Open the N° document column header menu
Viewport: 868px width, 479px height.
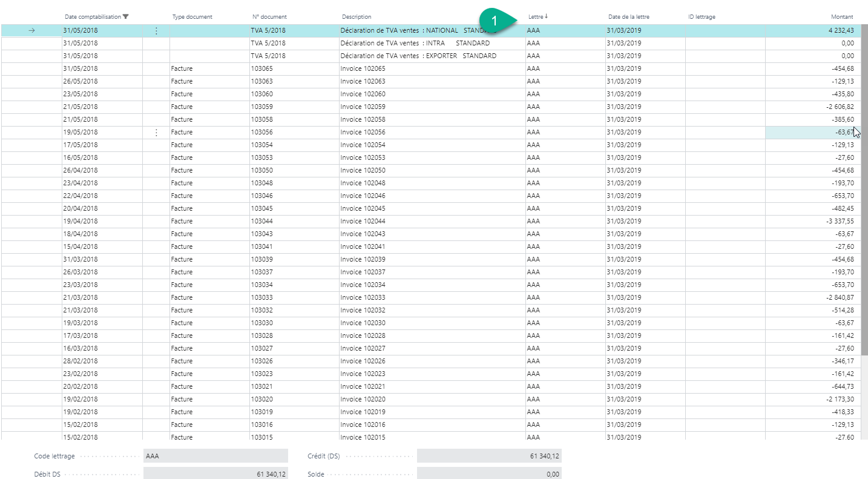(x=269, y=17)
